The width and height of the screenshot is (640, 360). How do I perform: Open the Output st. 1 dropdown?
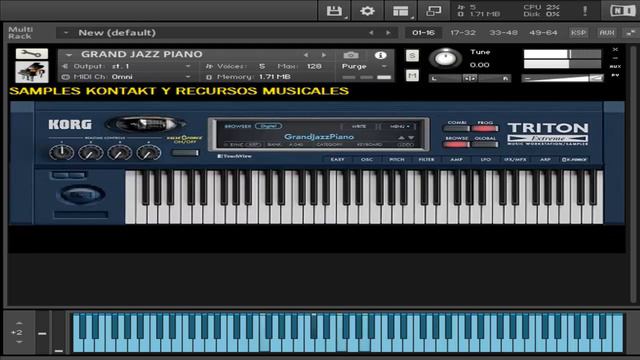coord(188,66)
